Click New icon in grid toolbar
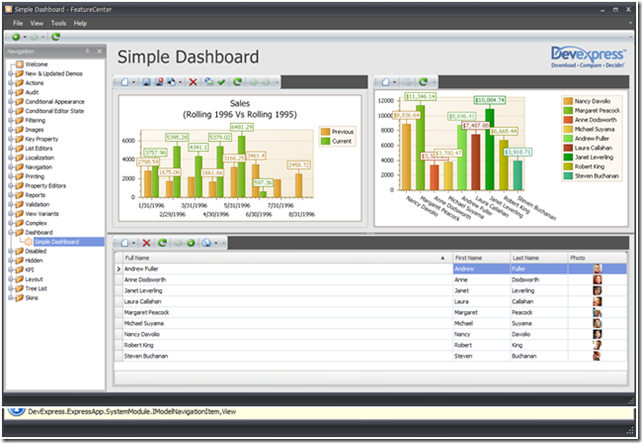The image size is (642, 443). pyautogui.click(x=124, y=243)
